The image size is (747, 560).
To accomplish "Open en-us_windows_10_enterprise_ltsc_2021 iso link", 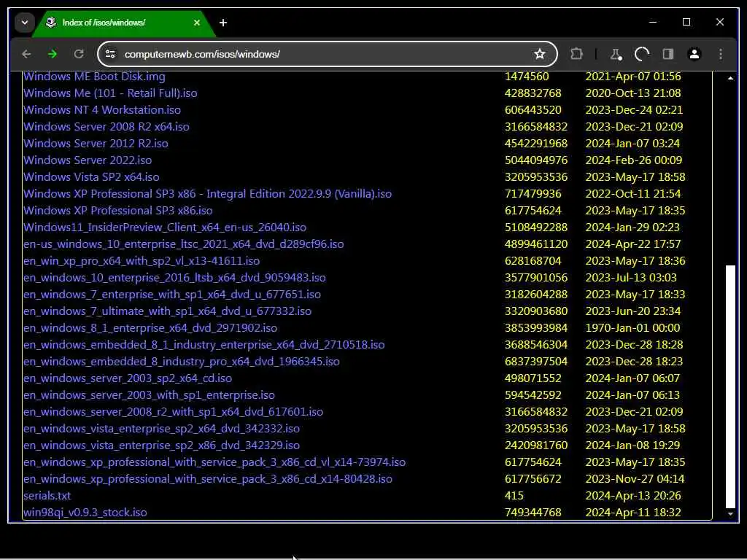I will (183, 244).
